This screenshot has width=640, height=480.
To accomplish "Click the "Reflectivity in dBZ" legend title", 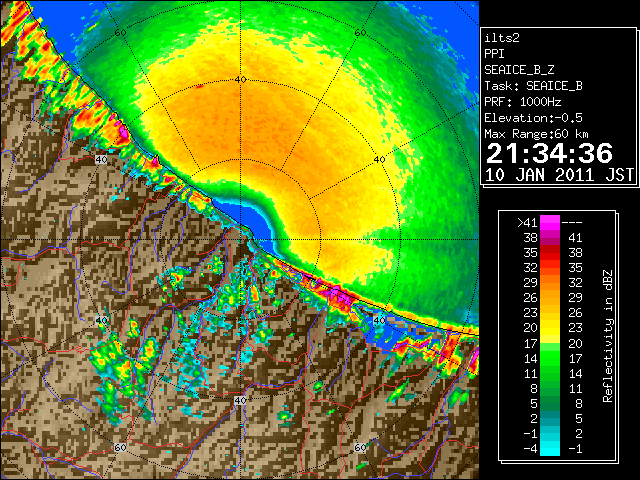I will click(608, 336).
